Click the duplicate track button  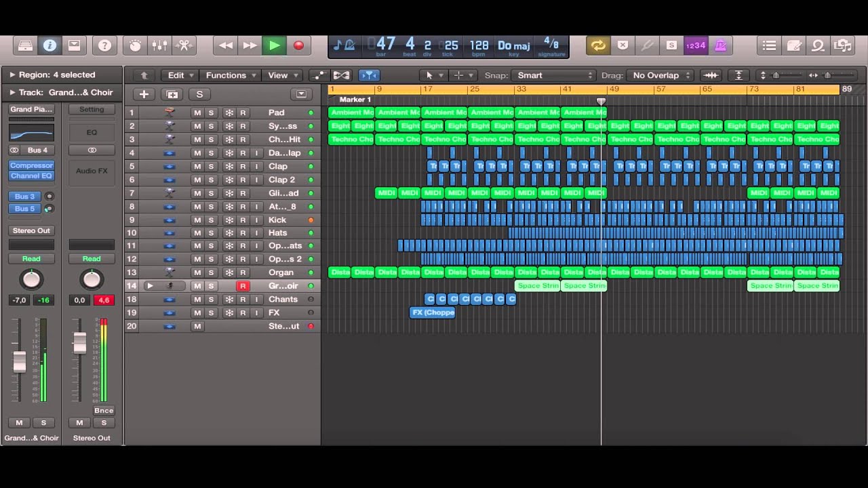172,94
